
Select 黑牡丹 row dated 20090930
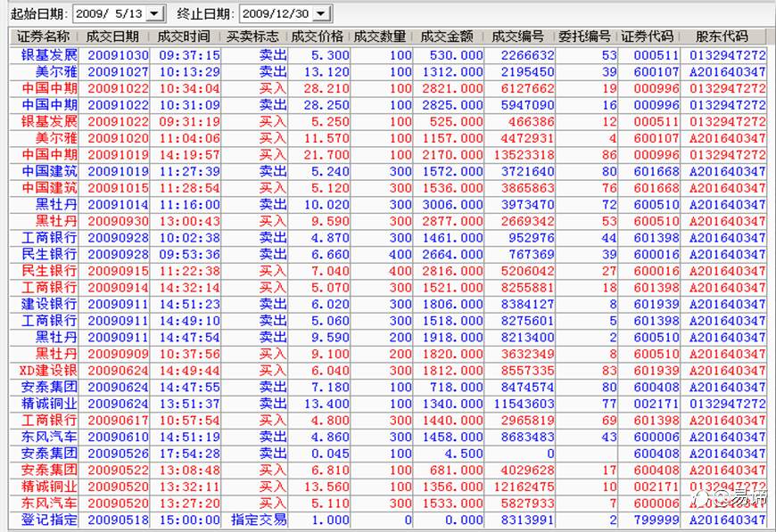pyautogui.click(x=388, y=222)
